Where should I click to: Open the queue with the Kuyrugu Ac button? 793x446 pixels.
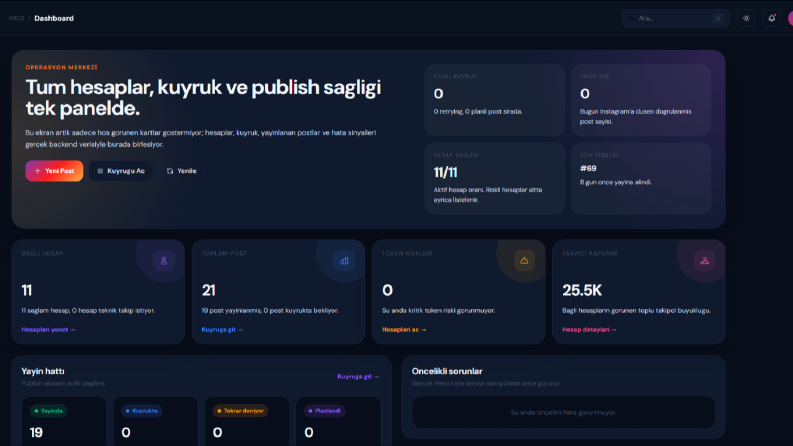pos(121,171)
